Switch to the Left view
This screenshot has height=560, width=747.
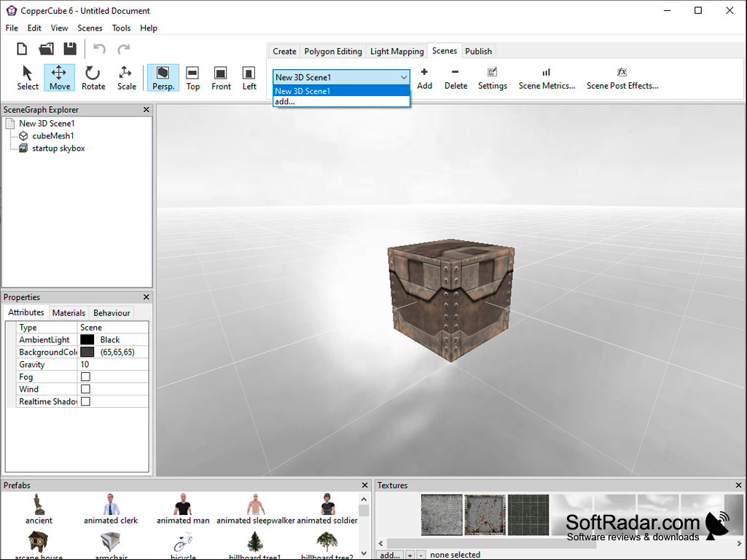[x=249, y=78]
